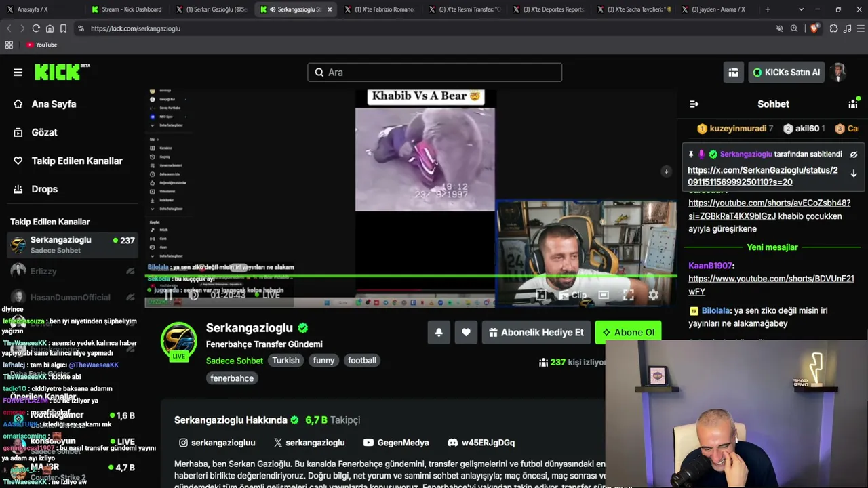Viewport: 868px width, 488px height.
Task: Open the YouTube bookmark
Action: (41, 45)
